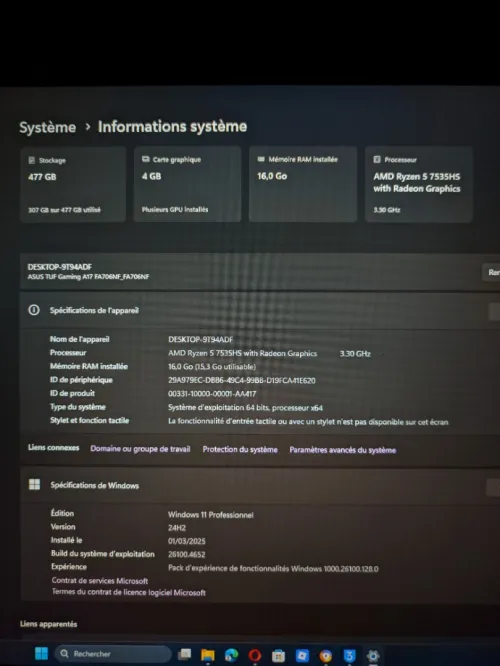Launch Opera browser from the taskbar
Viewport: 500px width, 666px height.
(x=255, y=655)
